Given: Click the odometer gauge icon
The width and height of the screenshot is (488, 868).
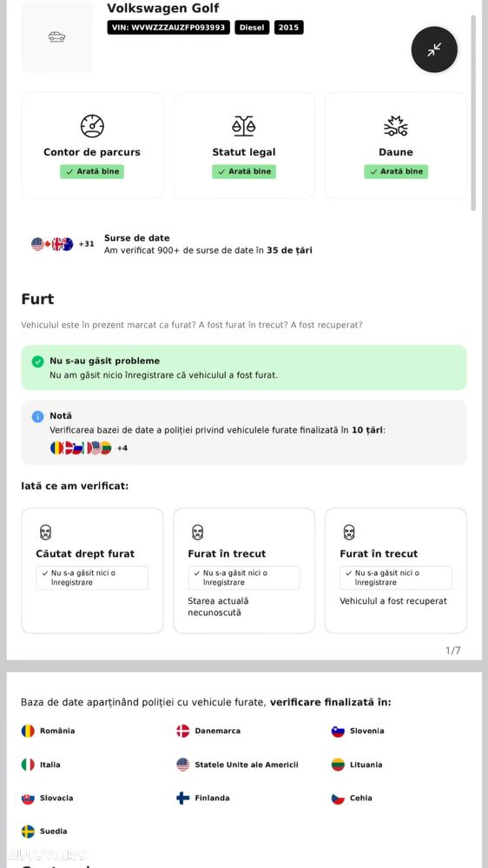Looking at the screenshot, I should (92, 126).
